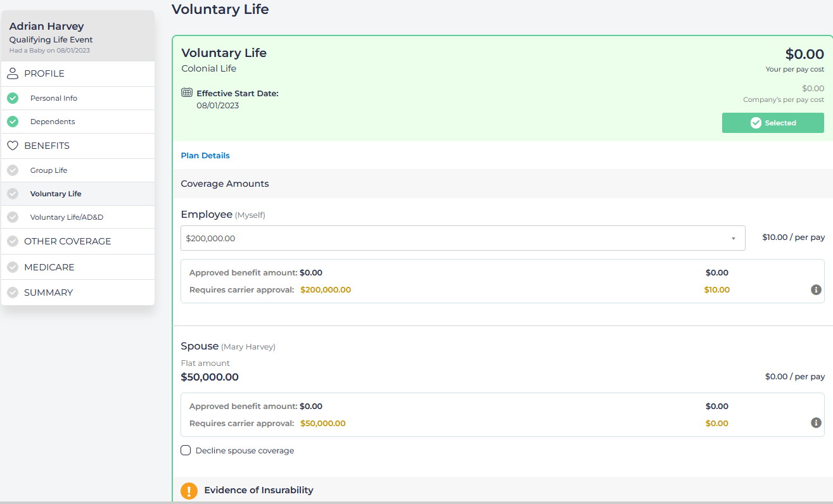Go to Voluntary Life/AD&D in sidebar
The height and width of the screenshot is (504, 833).
pos(67,217)
